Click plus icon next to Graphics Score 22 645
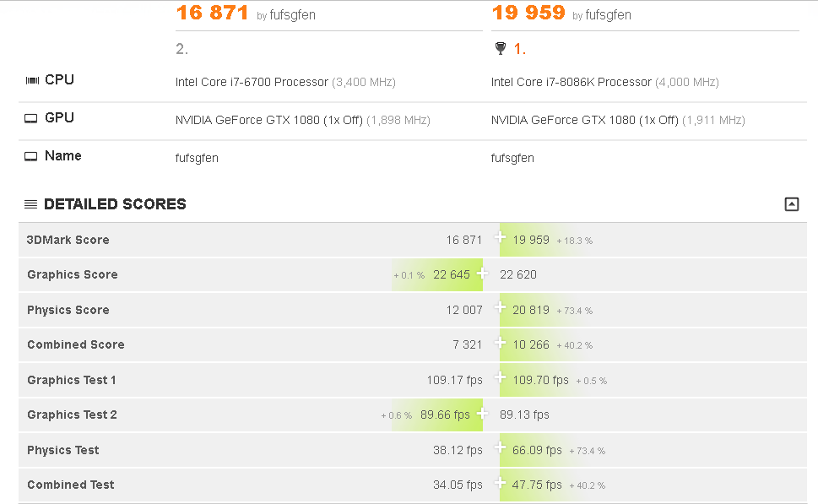 [x=483, y=273]
